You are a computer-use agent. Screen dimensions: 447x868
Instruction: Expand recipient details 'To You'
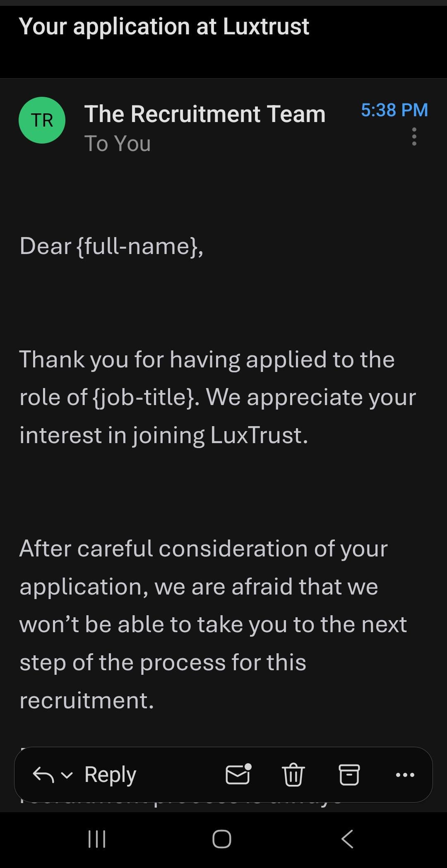(x=118, y=144)
